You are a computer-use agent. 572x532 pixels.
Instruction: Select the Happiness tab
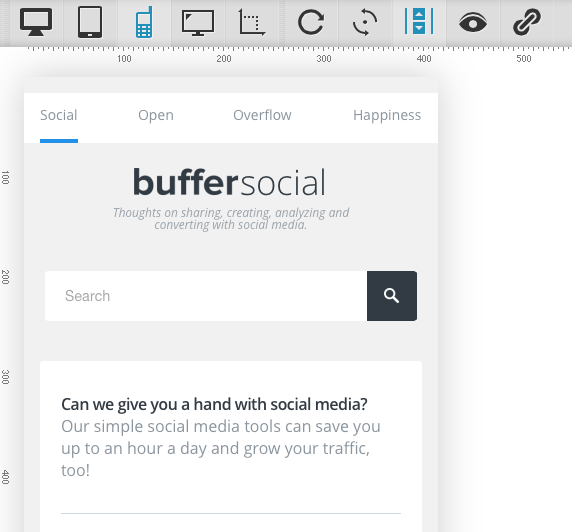[387, 115]
